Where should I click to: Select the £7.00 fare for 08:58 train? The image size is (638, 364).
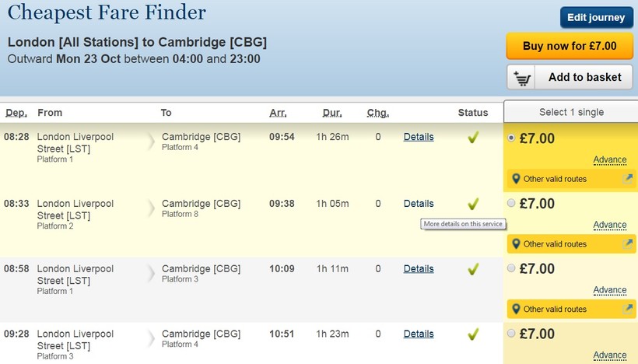(511, 269)
